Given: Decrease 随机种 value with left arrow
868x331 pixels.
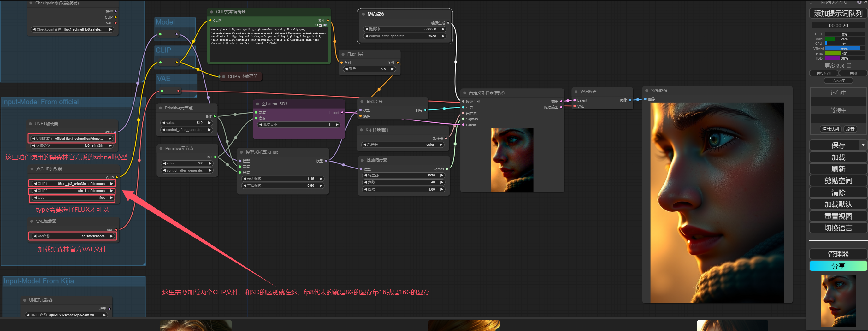Looking at the screenshot, I should [367, 29].
